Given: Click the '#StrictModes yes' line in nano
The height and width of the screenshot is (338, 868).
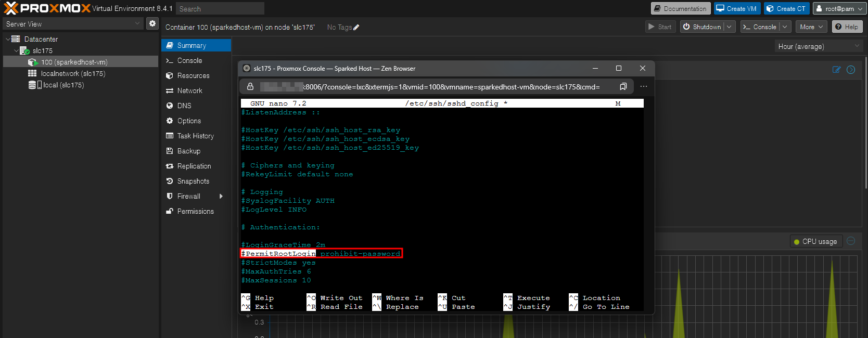Looking at the screenshot, I should 278,263.
